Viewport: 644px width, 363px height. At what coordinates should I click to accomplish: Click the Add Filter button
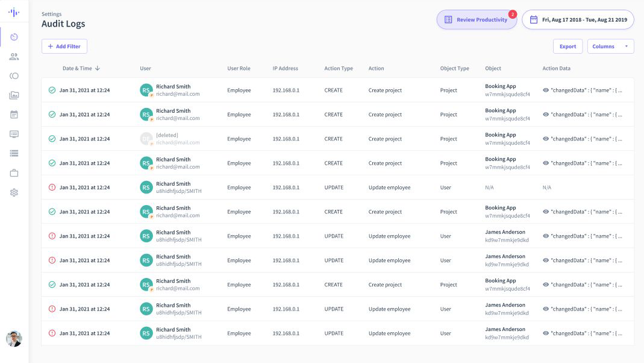(64, 46)
